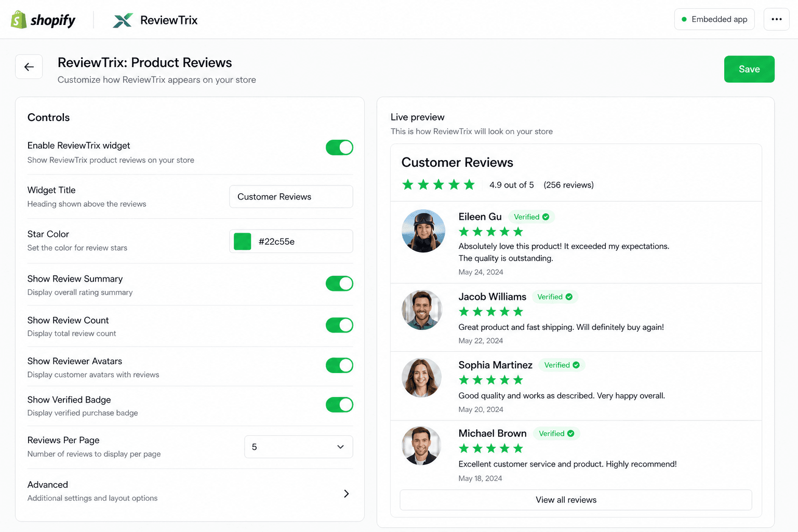Image resolution: width=798 pixels, height=532 pixels.
Task: Click Sophia Martinez's avatar photo
Action: point(422,378)
